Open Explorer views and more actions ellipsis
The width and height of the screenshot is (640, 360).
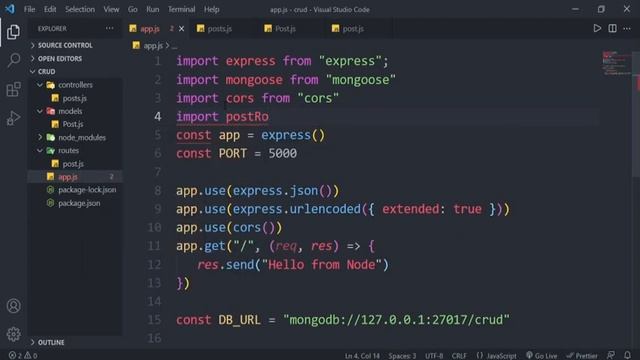click(110, 28)
